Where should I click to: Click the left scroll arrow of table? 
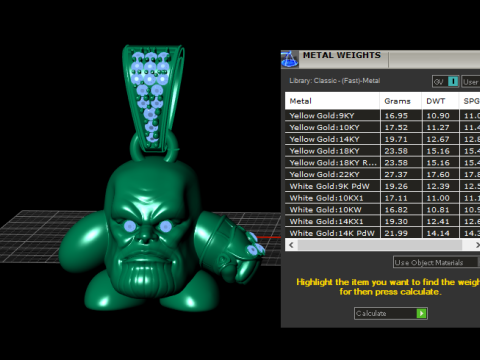point(291,245)
